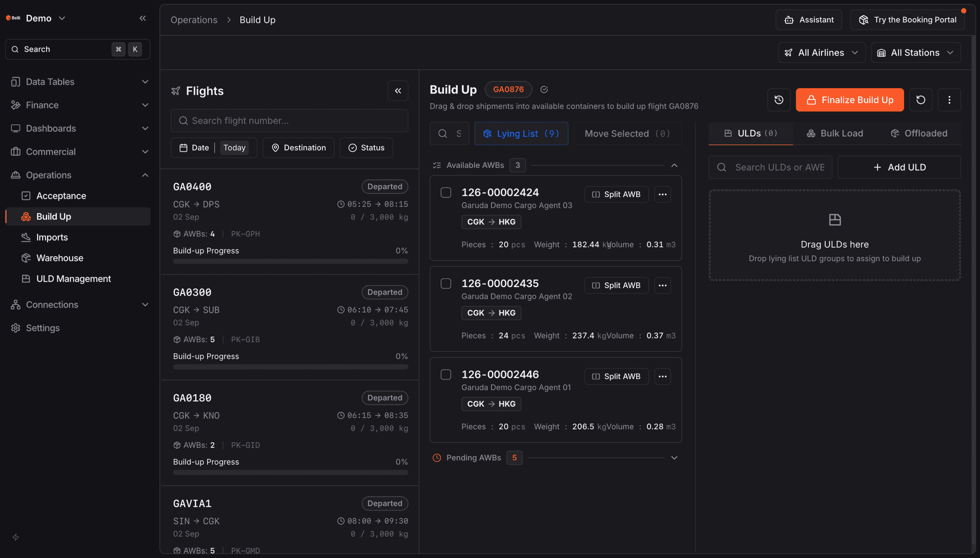Click GA0300 build-up progress bar
980x558 pixels.
(291, 367)
